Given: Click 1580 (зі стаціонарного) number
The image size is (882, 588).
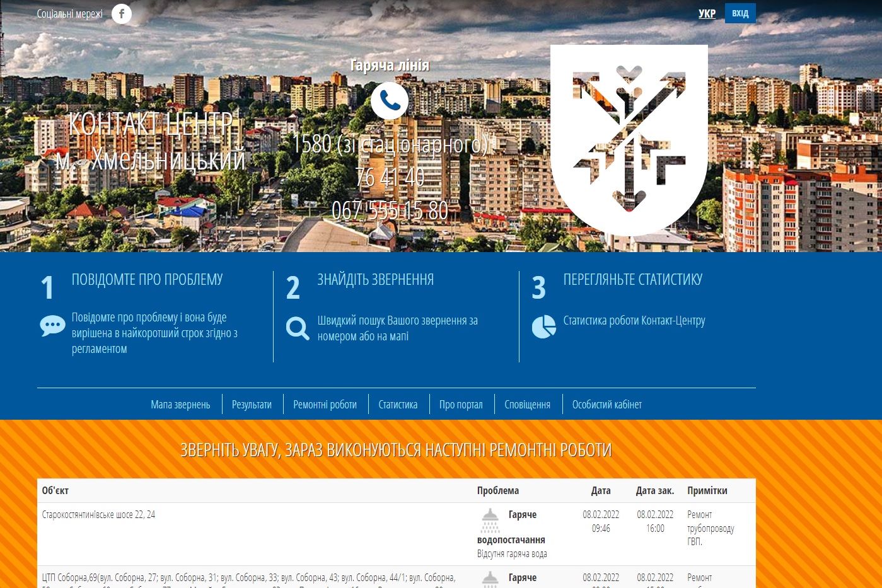Looking at the screenshot, I should pos(390,144).
